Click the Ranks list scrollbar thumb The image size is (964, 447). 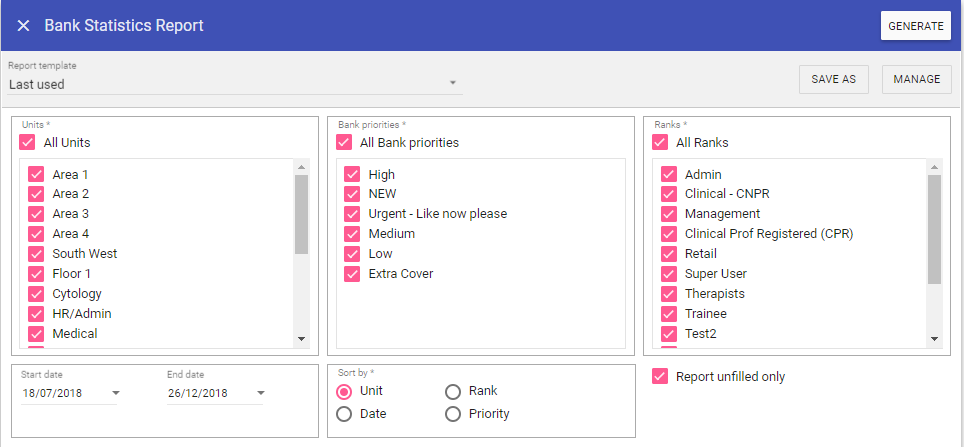pyautogui.click(x=934, y=230)
